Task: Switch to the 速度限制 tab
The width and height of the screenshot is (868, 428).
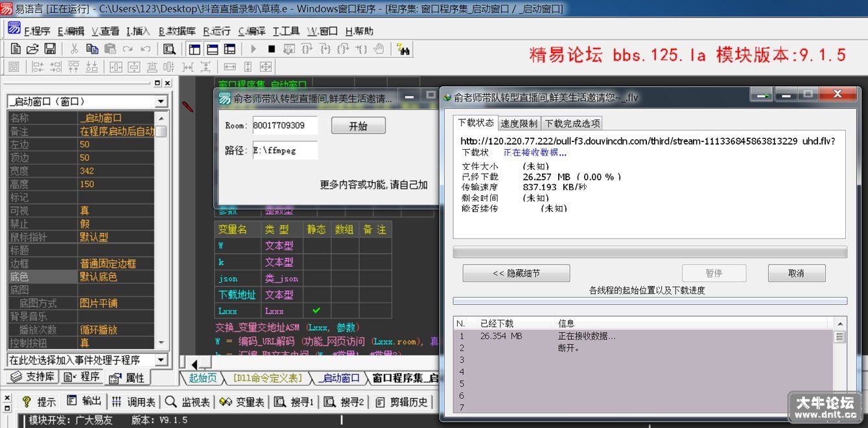Action: click(x=519, y=123)
